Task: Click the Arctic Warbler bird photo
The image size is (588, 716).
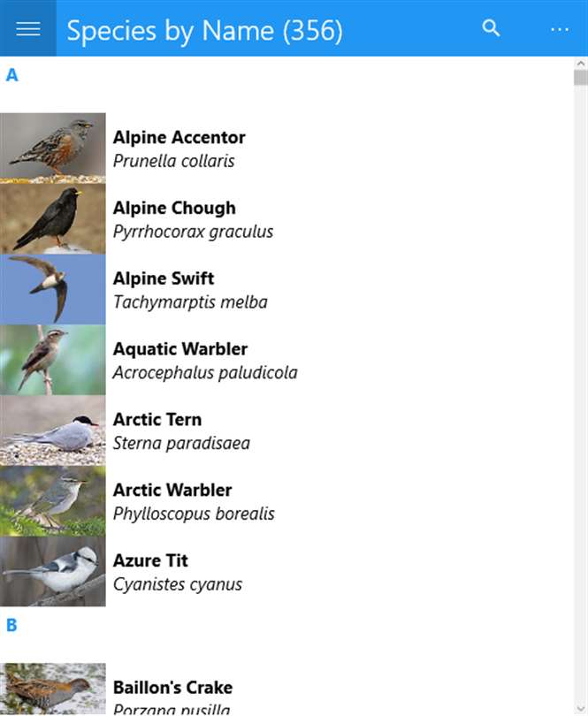Action: click(53, 501)
